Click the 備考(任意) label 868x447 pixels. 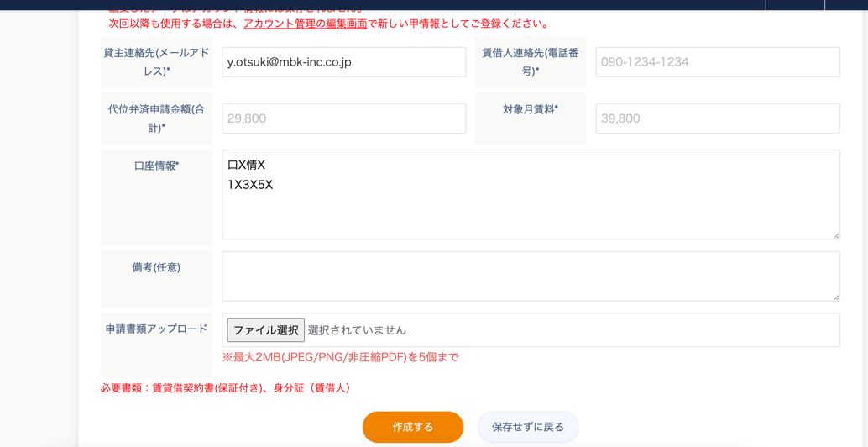156,267
